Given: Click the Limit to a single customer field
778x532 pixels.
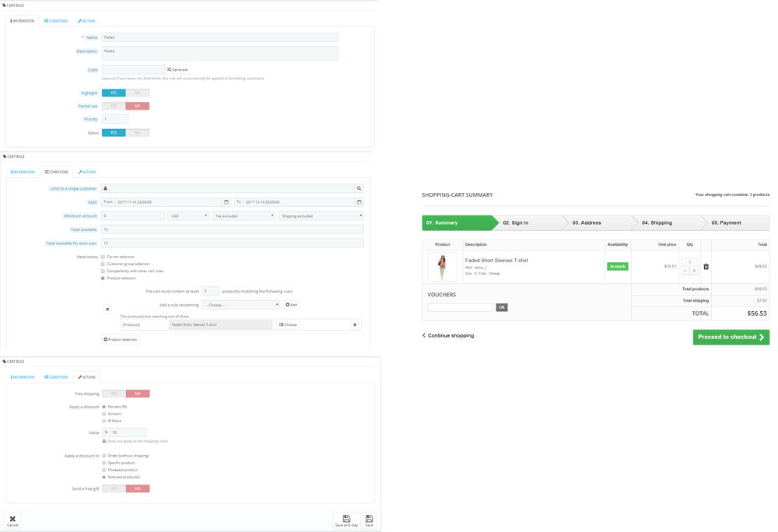Looking at the screenshot, I should (x=232, y=188).
